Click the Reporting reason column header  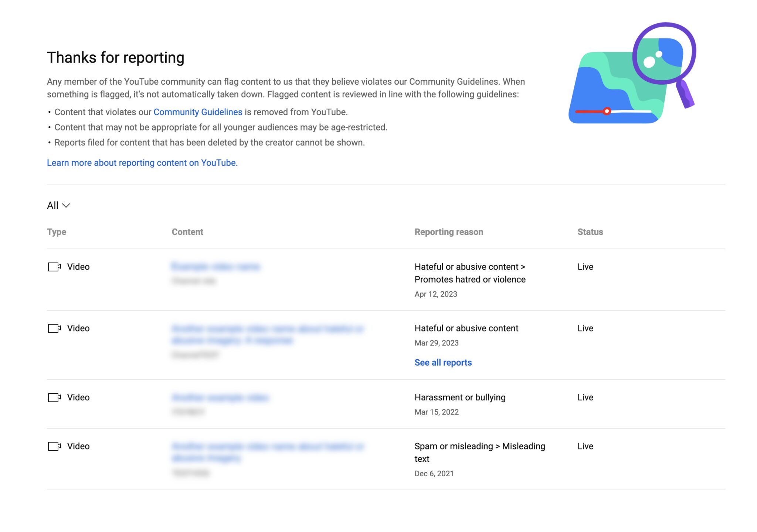[449, 232]
